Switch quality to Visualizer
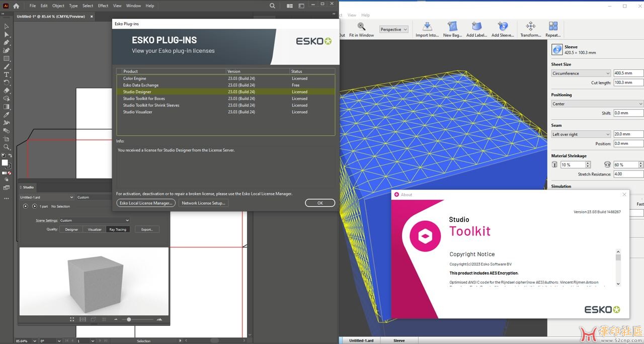The width and height of the screenshot is (644, 344). click(95, 229)
